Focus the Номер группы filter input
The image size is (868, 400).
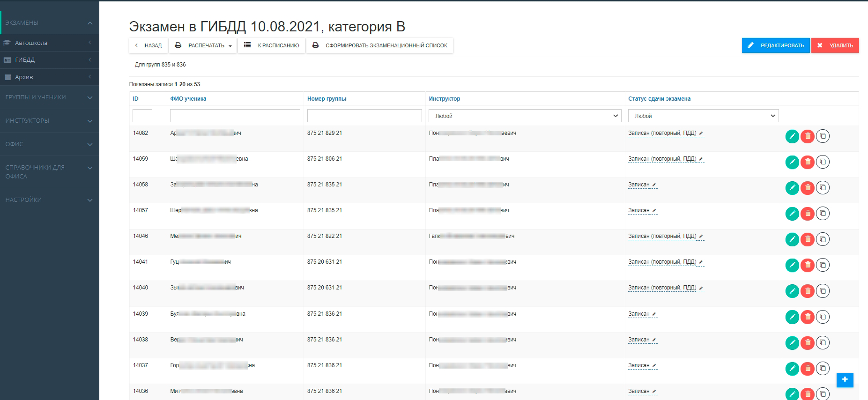[364, 116]
